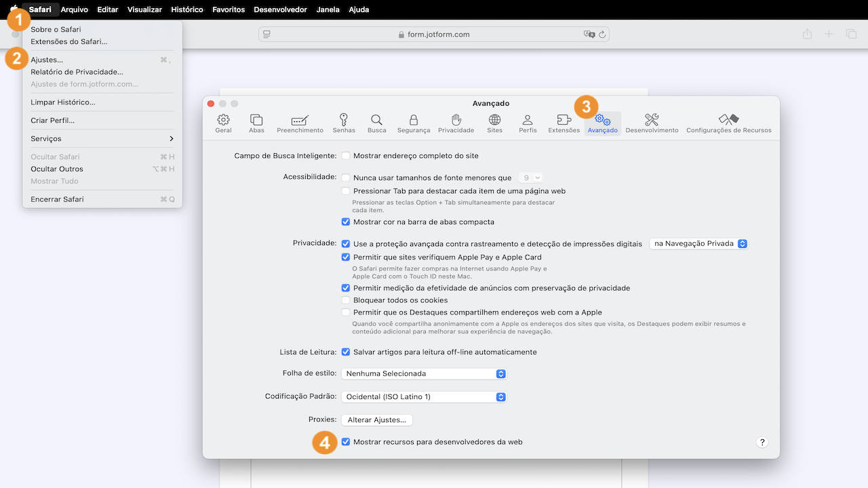This screenshot has height=488, width=868.
Task: Open the Abas settings pane
Action: click(x=256, y=124)
